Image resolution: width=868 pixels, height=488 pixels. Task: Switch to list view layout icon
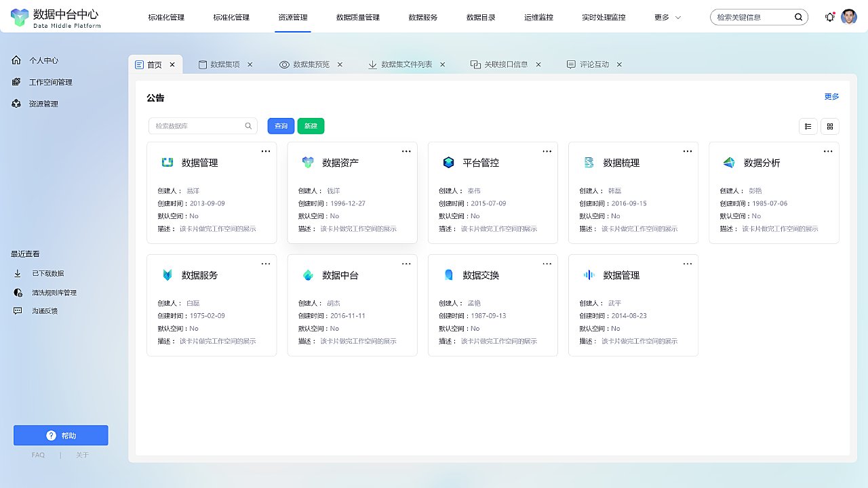808,126
